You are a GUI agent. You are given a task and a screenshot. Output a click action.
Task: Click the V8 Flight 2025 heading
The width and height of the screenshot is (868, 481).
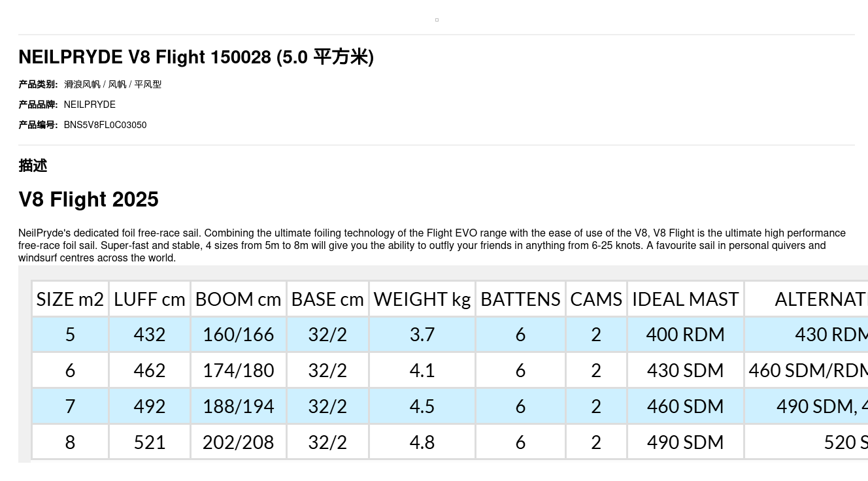(x=88, y=200)
